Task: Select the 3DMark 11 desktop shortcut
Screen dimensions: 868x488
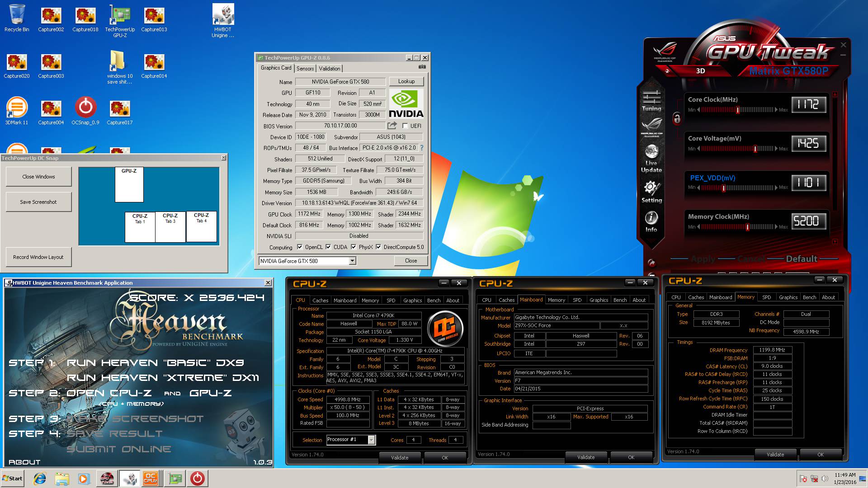Action: click(17, 111)
